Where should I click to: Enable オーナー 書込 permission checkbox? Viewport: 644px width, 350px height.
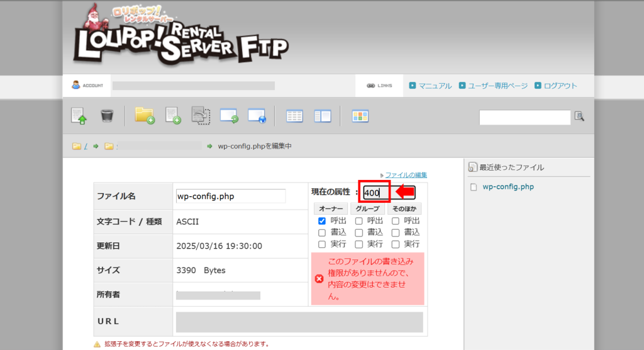[x=322, y=232]
